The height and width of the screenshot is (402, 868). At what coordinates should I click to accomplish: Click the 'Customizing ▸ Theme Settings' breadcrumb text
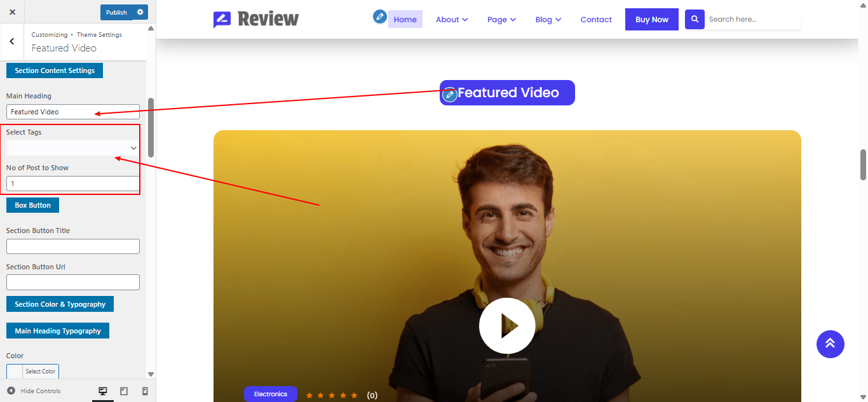point(77,35)
